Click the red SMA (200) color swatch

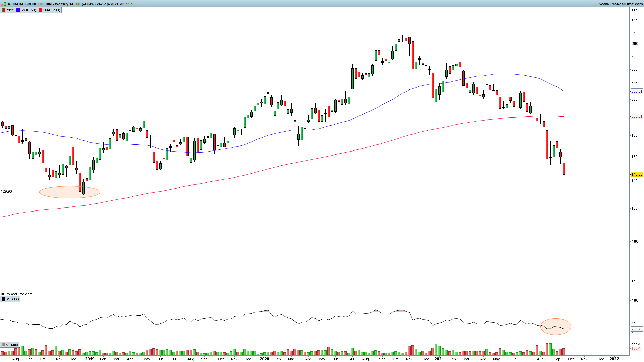[x=40, y=10]
